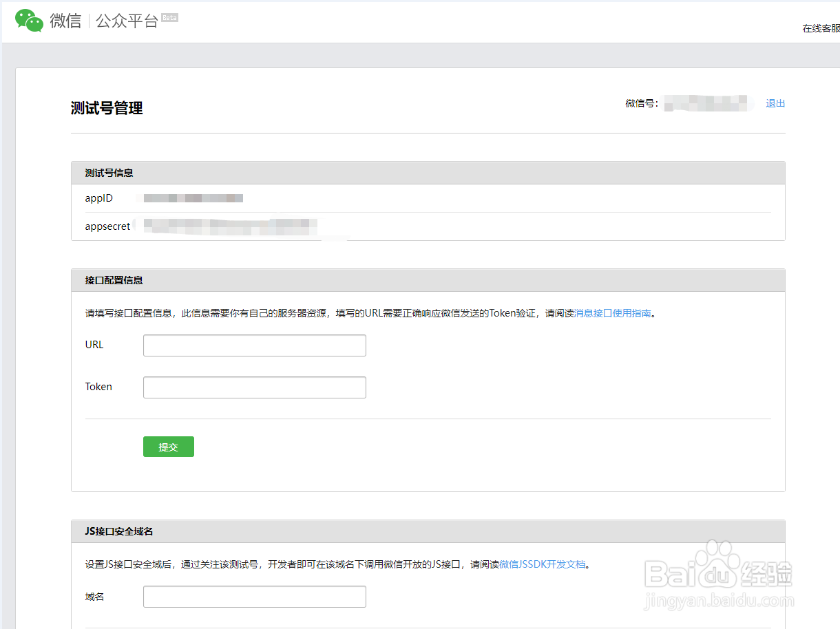Focus the Token input field

coord(255,387)
